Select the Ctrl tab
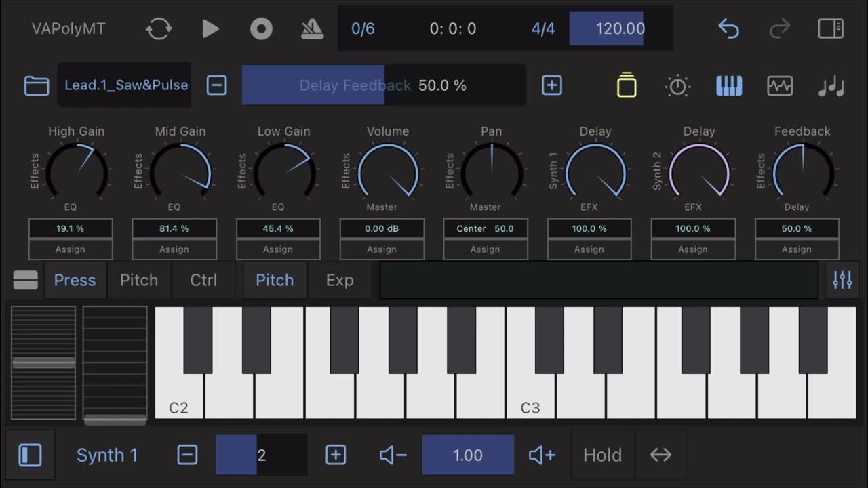 203,280
